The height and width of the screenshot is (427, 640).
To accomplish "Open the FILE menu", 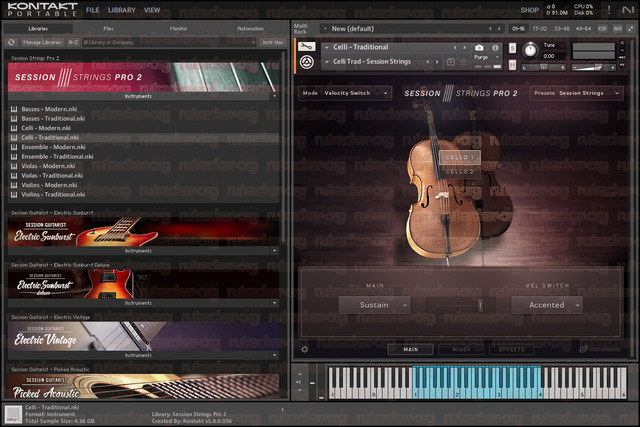I will point(93,10).
